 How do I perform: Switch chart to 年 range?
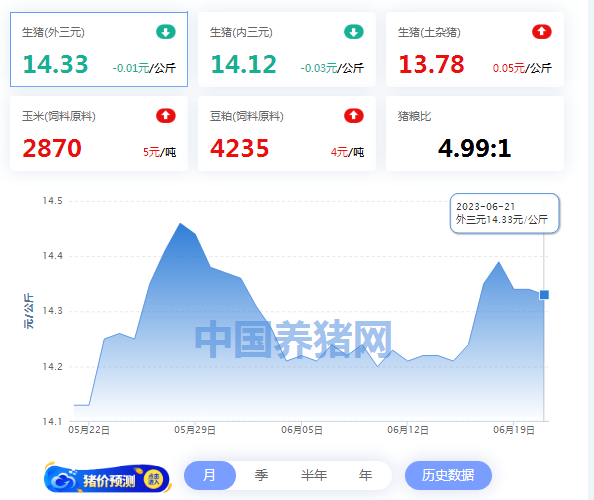pos(365,475)
